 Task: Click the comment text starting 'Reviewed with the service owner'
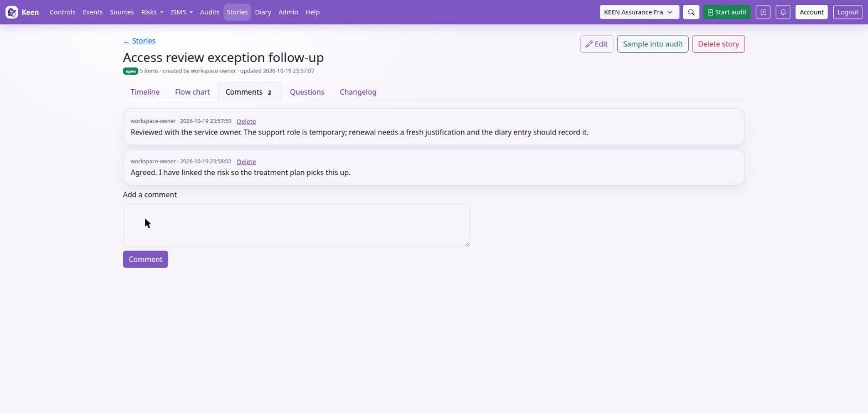pos(359,132)
